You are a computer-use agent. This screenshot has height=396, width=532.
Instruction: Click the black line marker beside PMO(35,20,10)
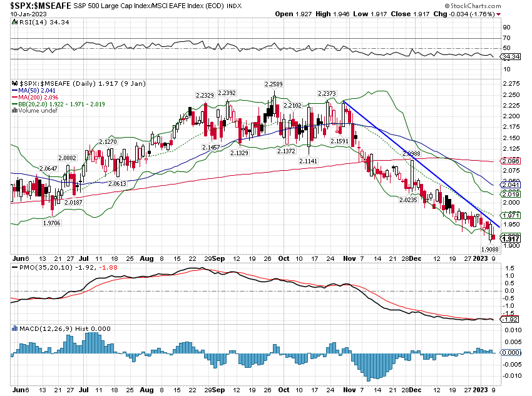coord(14,268)
